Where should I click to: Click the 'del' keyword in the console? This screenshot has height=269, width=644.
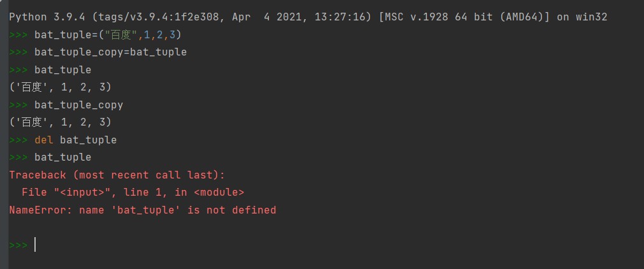pos(44,140)
